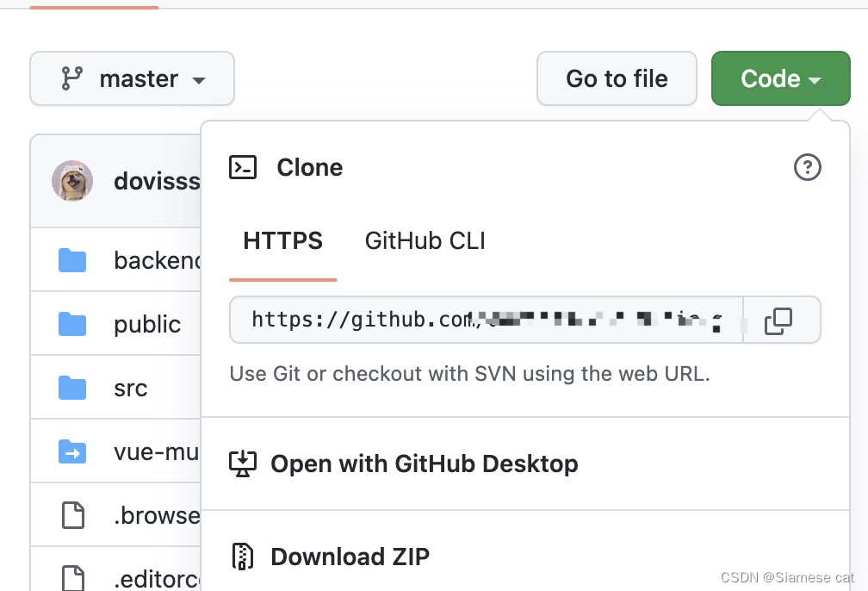Choose Open with GitHub Desktop
This screenshot has height=591, width=868.
pos(424,463)
